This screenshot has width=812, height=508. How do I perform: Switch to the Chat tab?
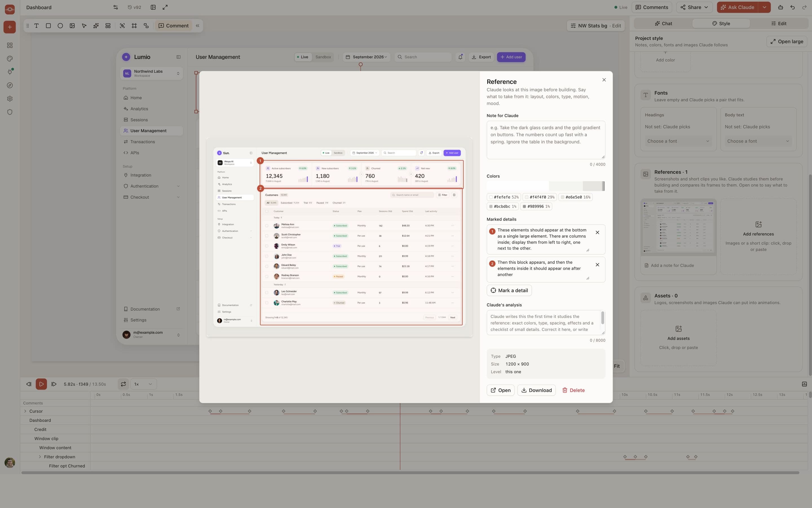[663, 23]
